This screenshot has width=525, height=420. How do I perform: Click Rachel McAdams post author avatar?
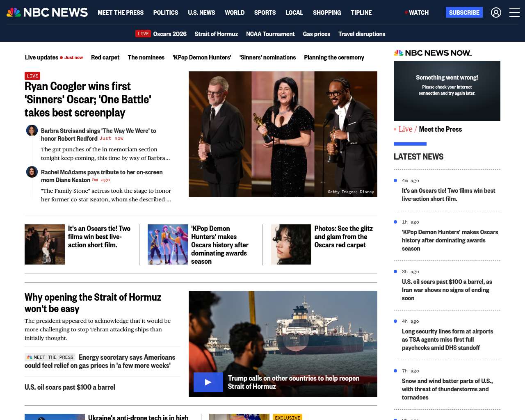(x=32, y=172)
